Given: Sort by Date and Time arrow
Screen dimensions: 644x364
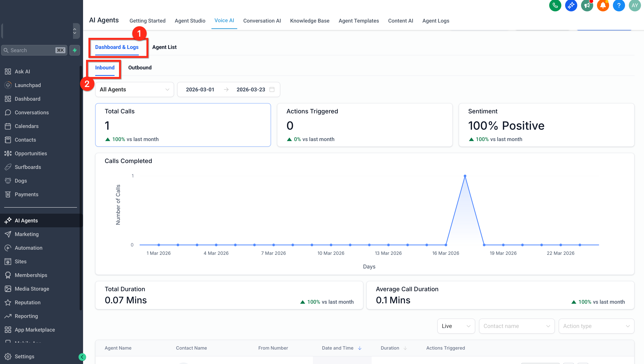Looking at the screenshot, I should [360, 348].
